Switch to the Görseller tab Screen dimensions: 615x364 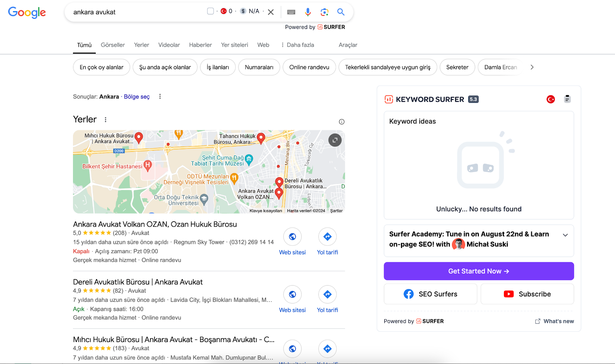[x=113, y=45]
